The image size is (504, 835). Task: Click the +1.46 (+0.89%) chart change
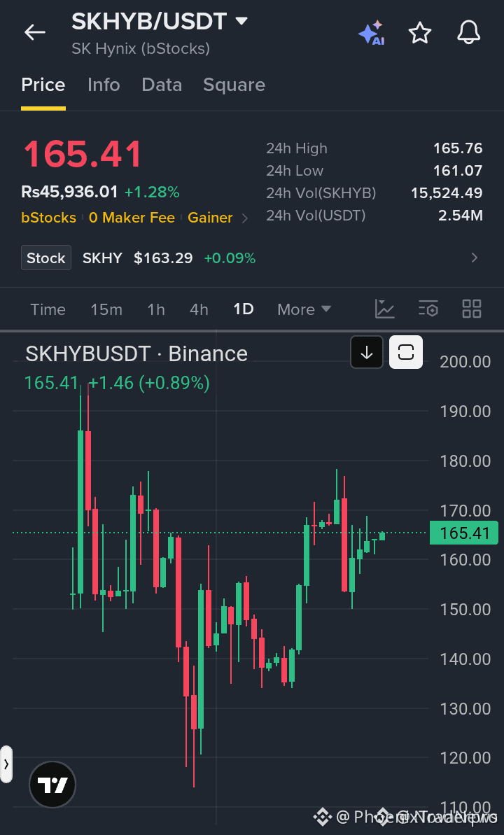click(x=148, y=383)
